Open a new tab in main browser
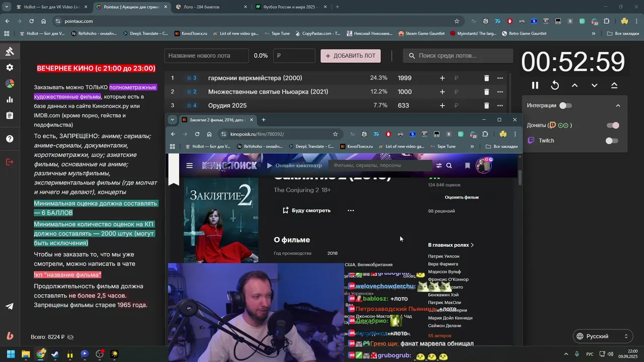644x362 pixels. pyautogui.click(x=337, y=7)
